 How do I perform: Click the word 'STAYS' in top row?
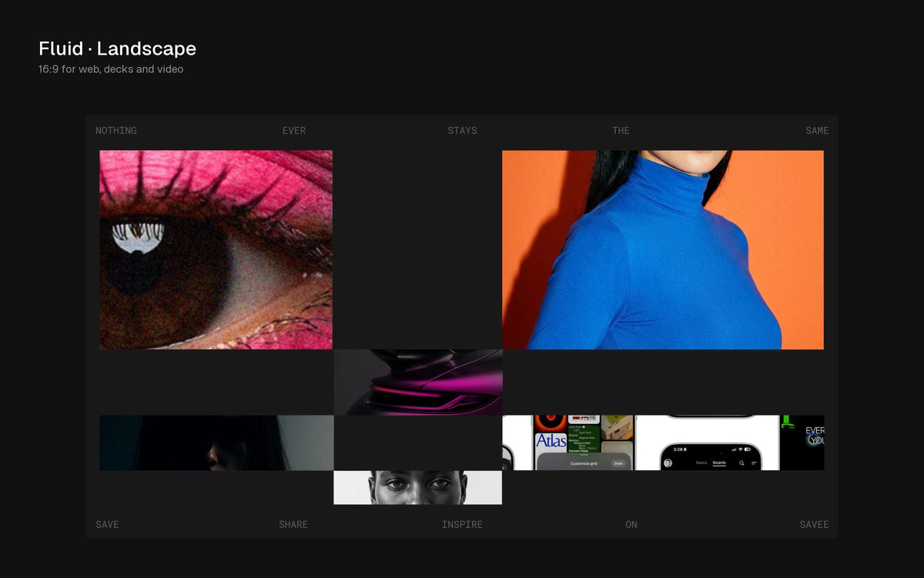pyautogui.click(x=462, y=131)
